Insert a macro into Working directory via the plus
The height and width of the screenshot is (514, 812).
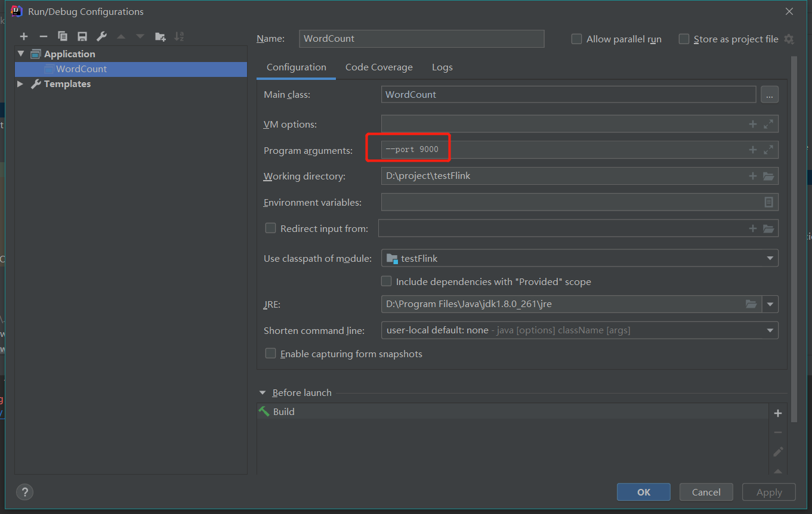click(753, 176)
